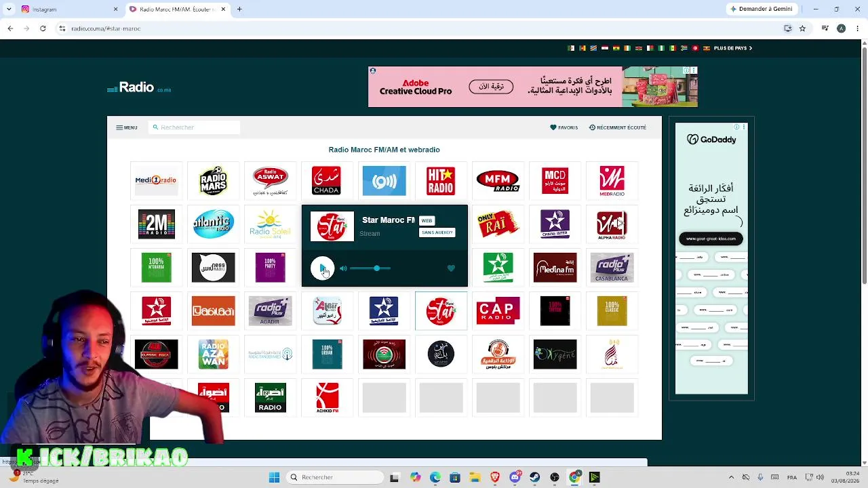Click the Rechercher station search field

[194, 127]
